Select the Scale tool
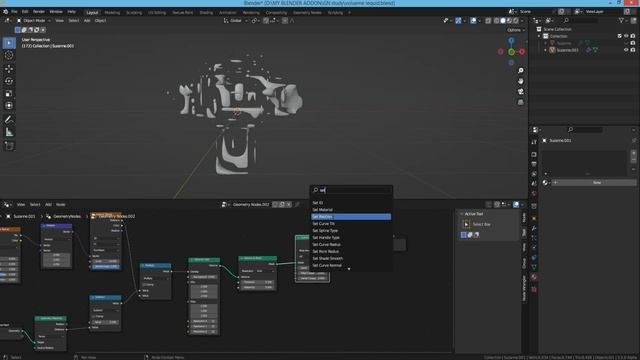 point(9,93)
